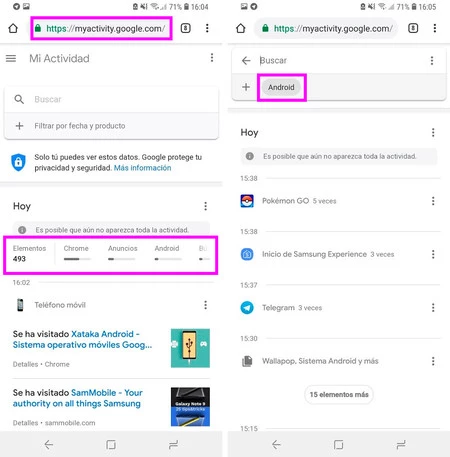Tap the home icon in left browser
This screenshot has height=457, width=450.
(x=13, y=28)
